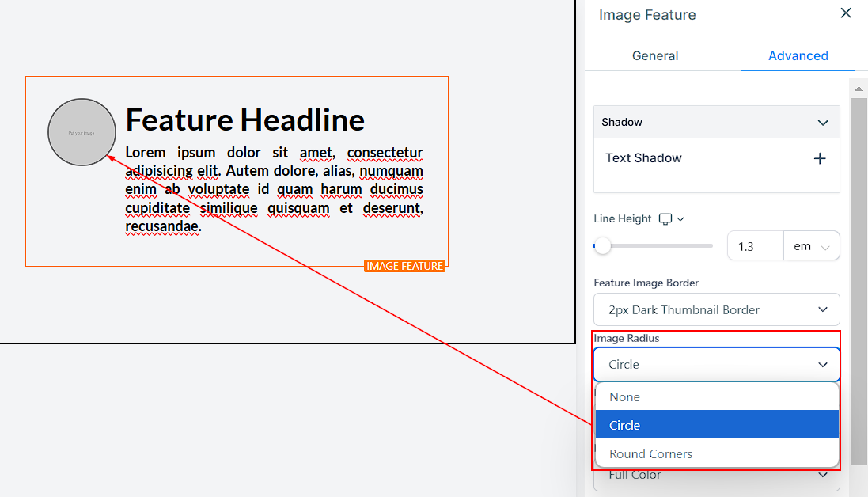Switch to the General tab
This screenshot has height=497, width=868.
pos(654,56)
